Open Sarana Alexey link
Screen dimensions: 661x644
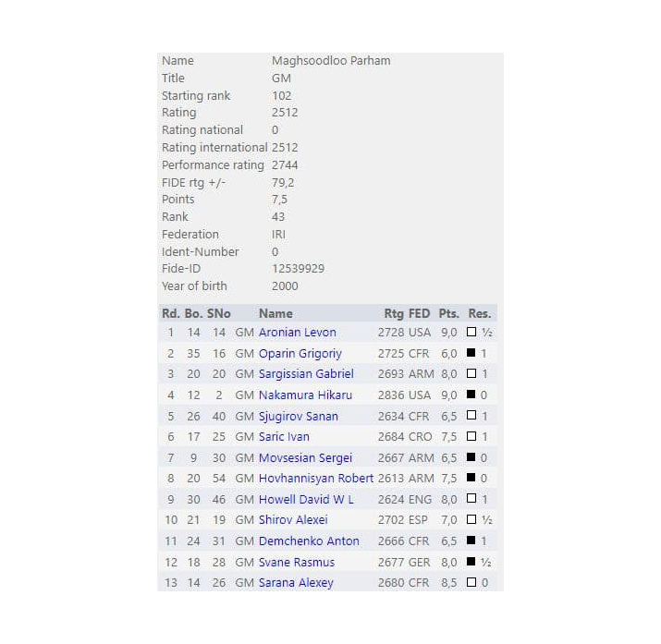[296, 582]
